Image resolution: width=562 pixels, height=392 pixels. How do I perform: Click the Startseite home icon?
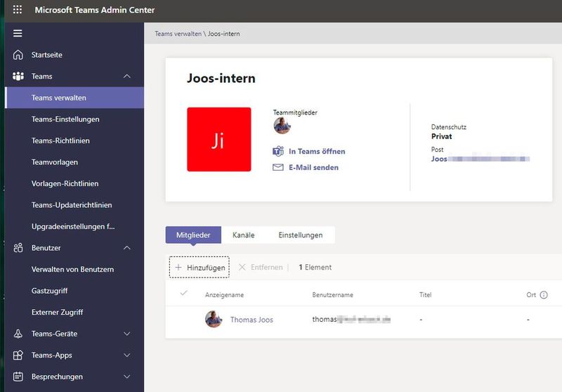click(x=18, y=55)
